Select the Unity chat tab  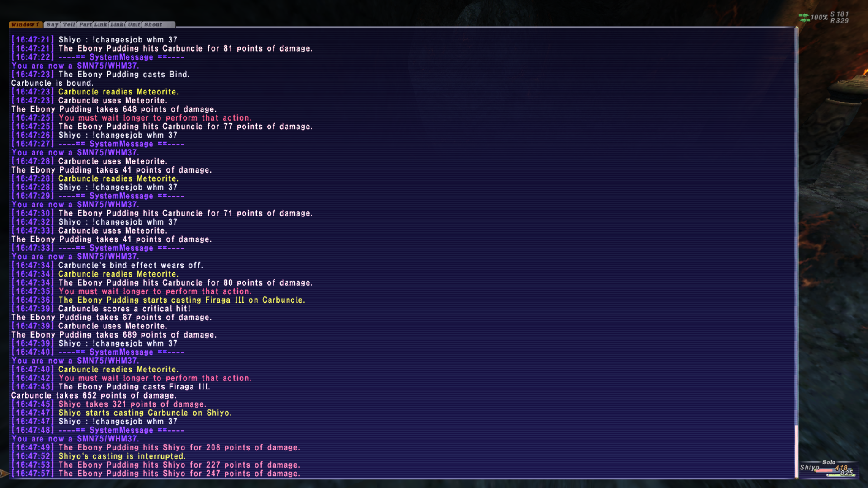click(134, 25)
